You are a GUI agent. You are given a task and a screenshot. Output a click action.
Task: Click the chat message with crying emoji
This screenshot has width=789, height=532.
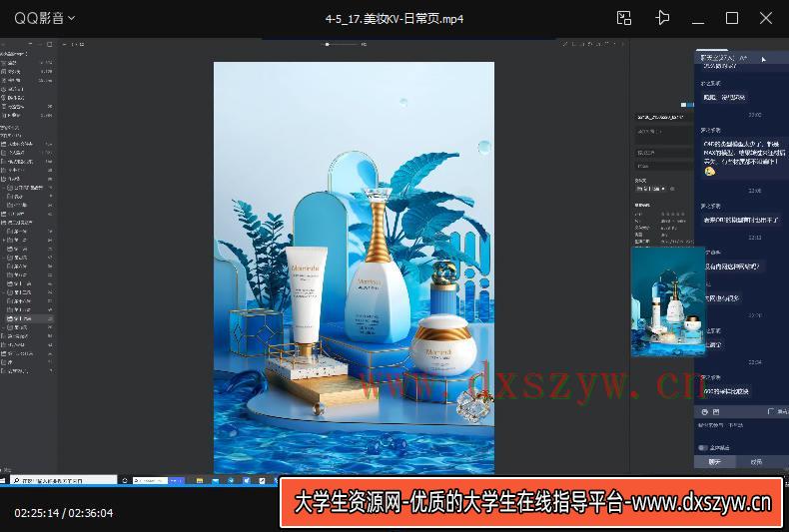tap(743, 159)
